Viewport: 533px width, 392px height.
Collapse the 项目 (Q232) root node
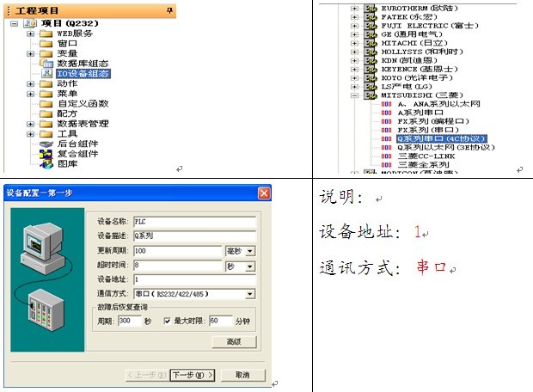tap(14, 23)
